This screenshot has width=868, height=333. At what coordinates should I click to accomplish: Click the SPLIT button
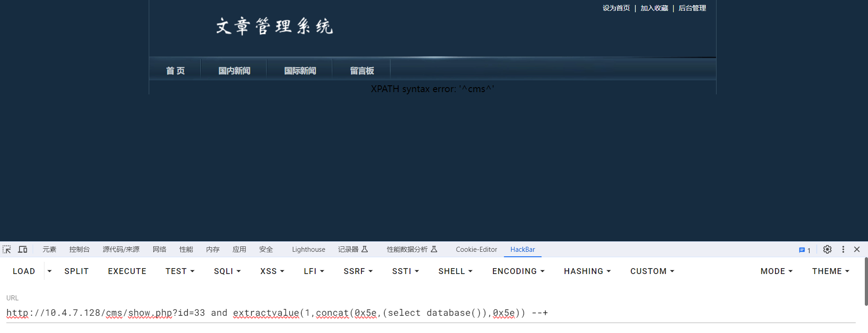click(x=77, y=271)
